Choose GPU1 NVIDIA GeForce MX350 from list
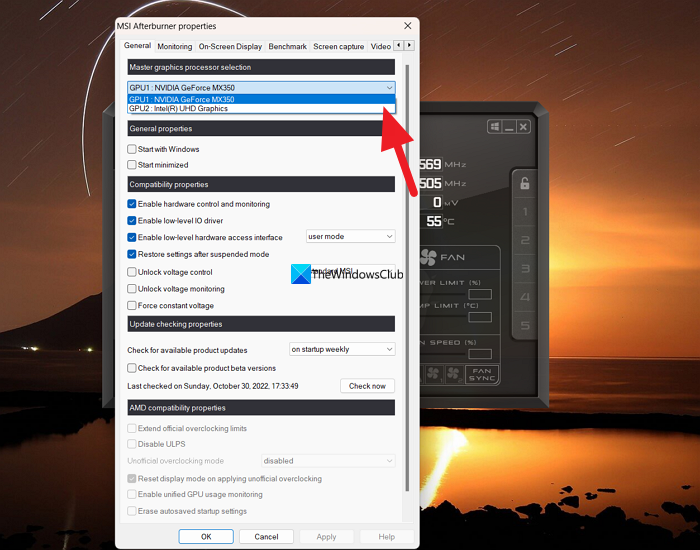Image resolution: width=700 pixels, height=550 pixels. 261,99
